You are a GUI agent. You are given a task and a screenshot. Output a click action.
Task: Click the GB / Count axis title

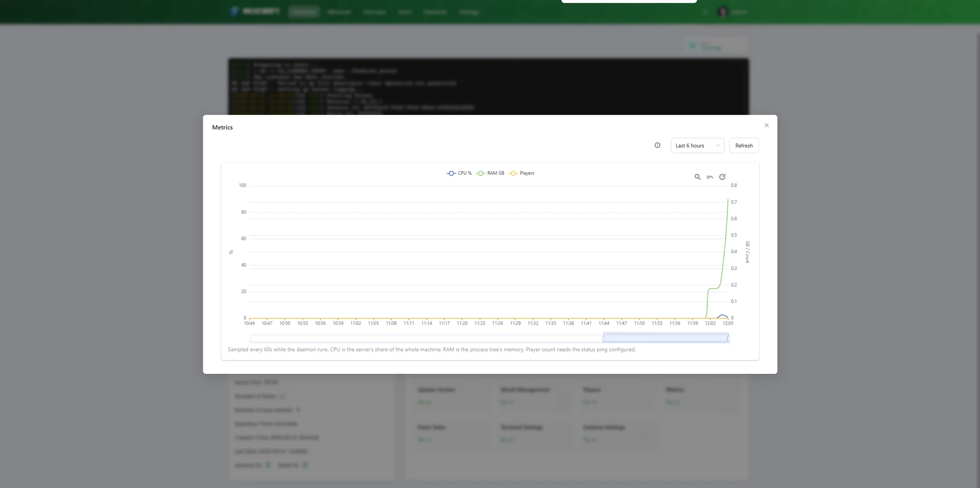click(x=748, y=252)
